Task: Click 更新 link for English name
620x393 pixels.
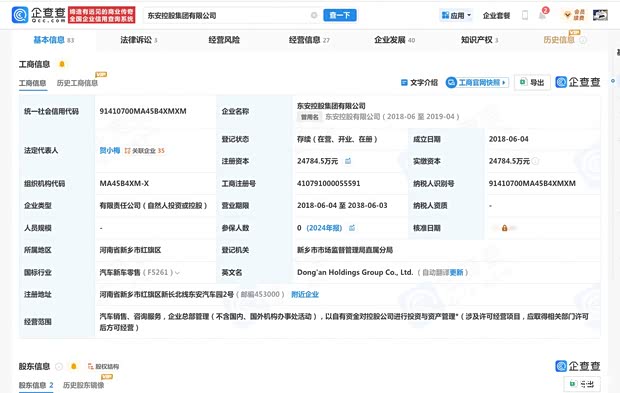Action: [456, 272]
